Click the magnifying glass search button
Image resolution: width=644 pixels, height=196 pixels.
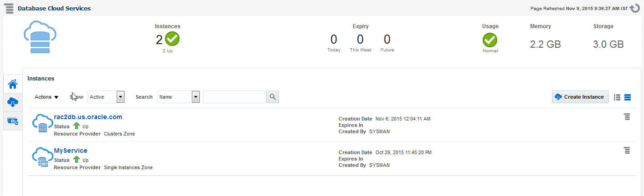(273, 97)
